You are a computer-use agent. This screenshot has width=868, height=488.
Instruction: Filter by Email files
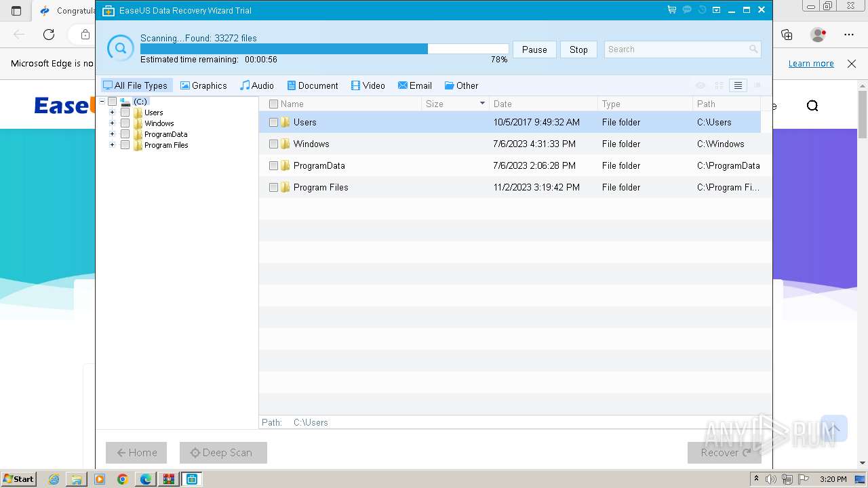415,85
